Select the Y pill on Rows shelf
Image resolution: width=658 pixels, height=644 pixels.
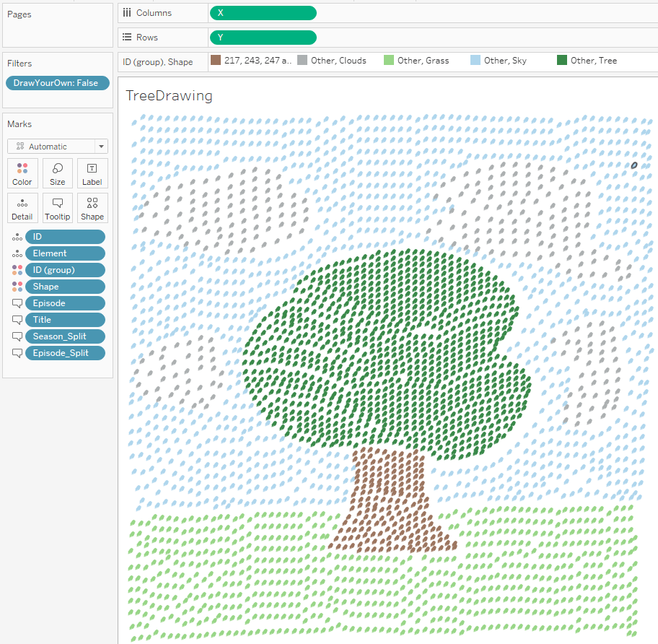tap(263, 38)
